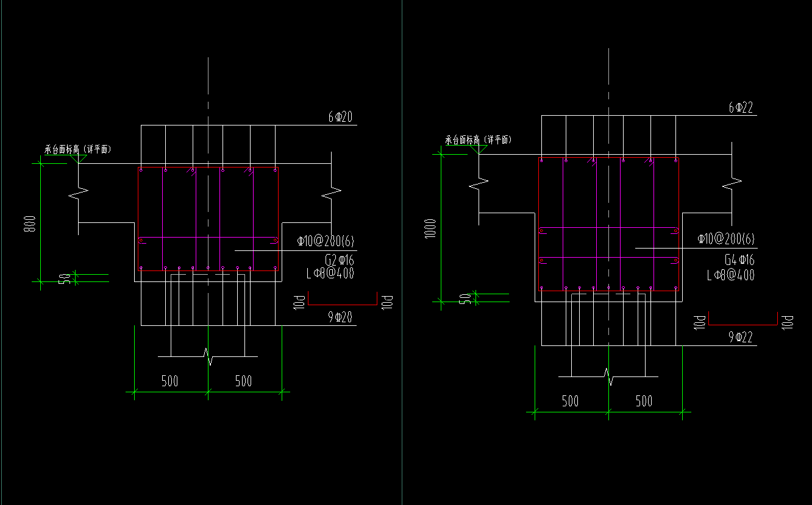812x505 pixels.
Task: Click 承台面标高 label beside the 1000 dimension
Action: [x=479, y=140]
